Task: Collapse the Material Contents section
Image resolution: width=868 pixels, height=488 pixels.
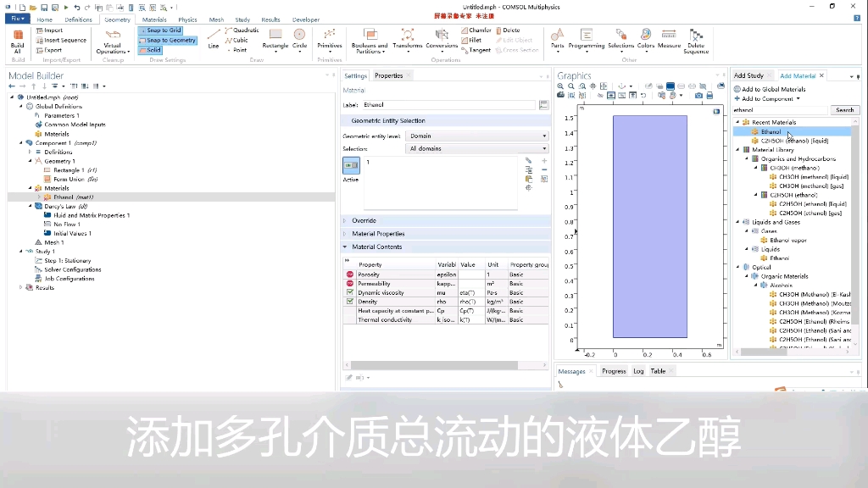Action: click(x=345, y=247)
